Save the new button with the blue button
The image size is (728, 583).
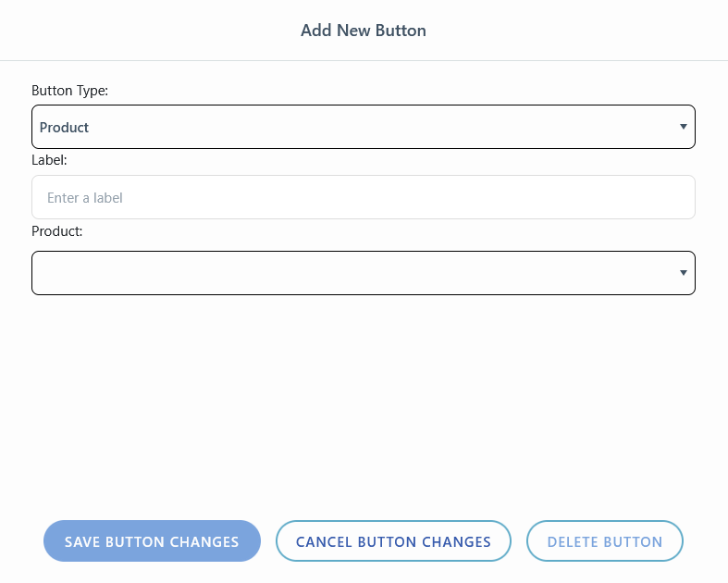point(152,541)
